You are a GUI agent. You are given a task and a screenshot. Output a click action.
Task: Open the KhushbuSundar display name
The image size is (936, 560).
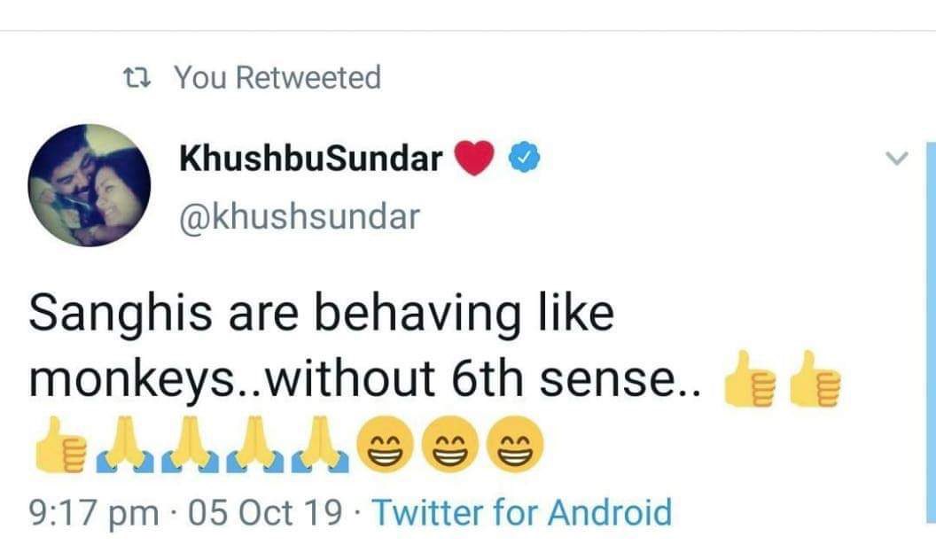pos(310,159)
